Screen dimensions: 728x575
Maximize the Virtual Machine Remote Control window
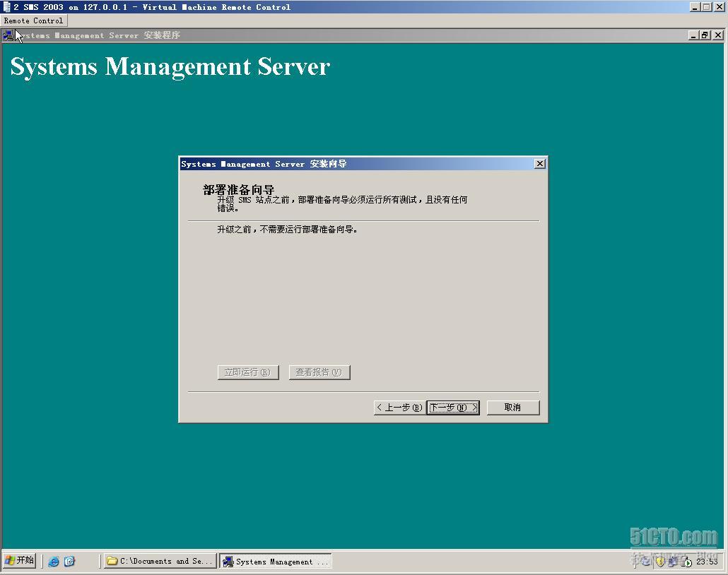click(706, 7)
